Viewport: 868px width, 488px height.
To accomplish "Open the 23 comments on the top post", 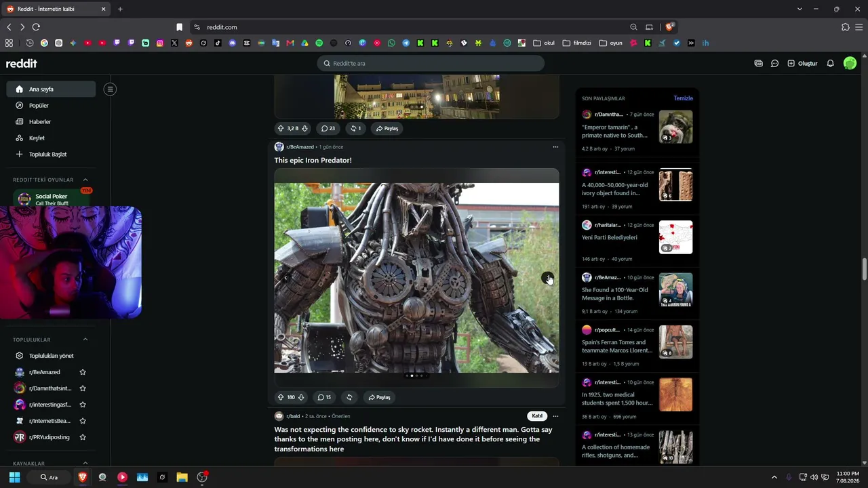I will click(x=328, y=128).
